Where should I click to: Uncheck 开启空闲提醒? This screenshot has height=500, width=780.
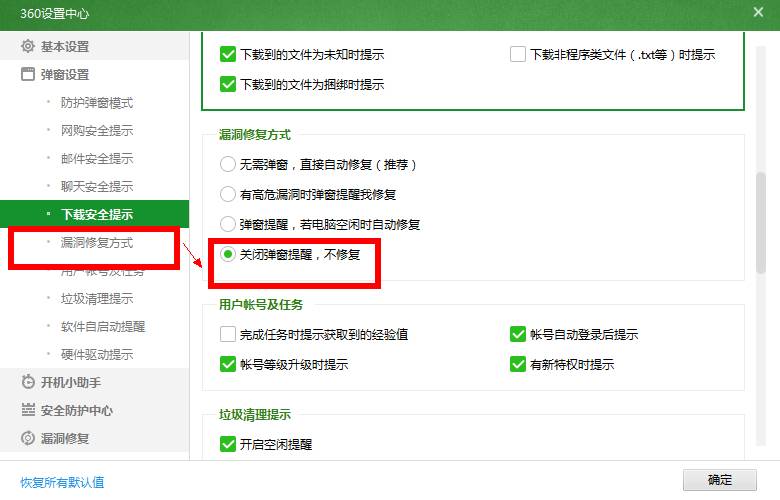[x=227, y=444]
